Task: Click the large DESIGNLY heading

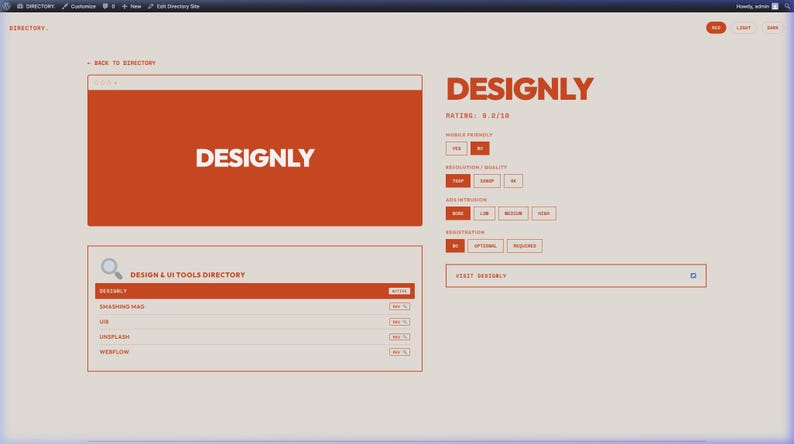Action: click(520, 89)
